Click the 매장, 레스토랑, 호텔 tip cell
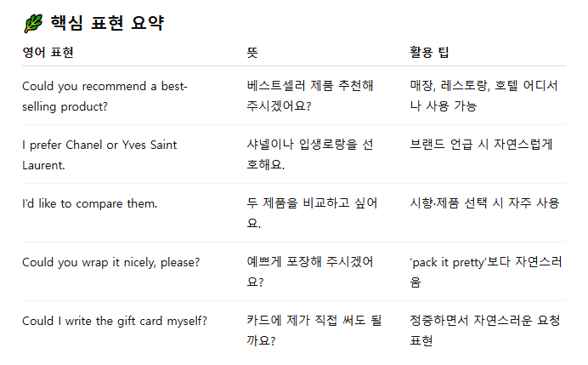Viewport: 588px width, 365px height. point(483,96)
